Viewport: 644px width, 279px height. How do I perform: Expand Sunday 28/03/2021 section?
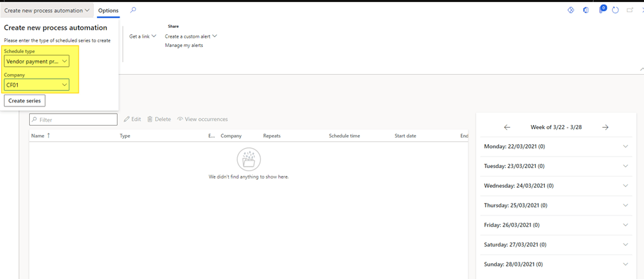click(625, 264)
